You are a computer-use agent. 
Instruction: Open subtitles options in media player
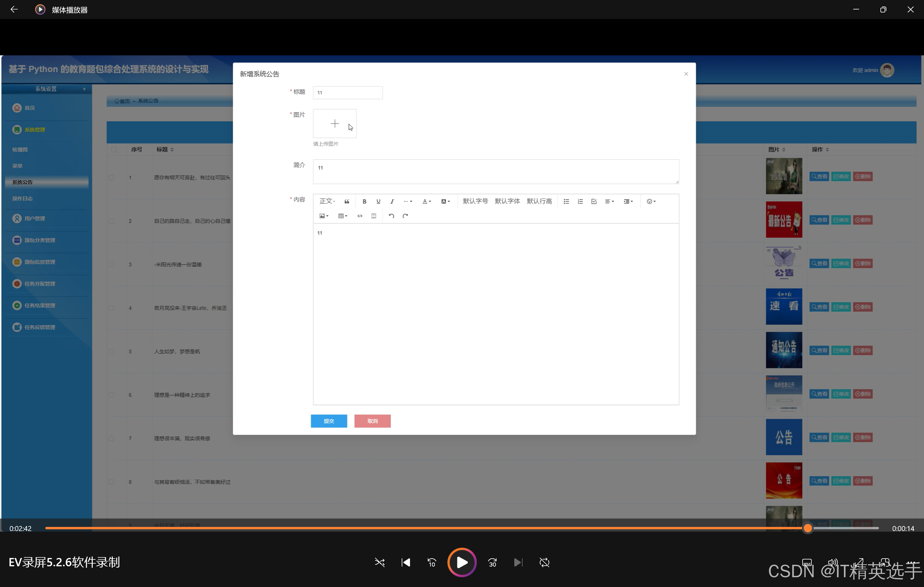tap(807, 562)
